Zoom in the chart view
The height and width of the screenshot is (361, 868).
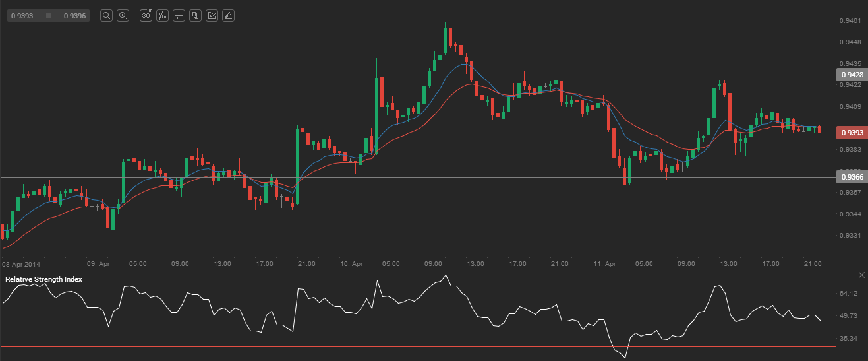tap(123, 15)
